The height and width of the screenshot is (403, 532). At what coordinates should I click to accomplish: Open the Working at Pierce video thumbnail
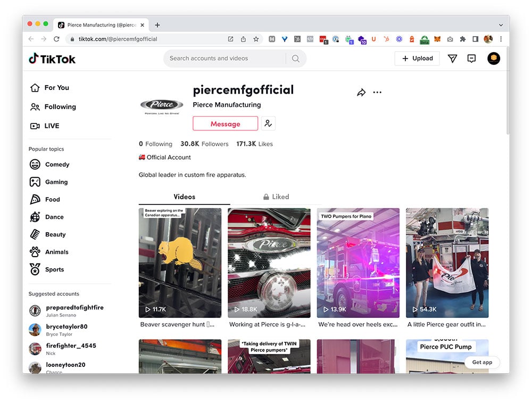coord(269,263)
